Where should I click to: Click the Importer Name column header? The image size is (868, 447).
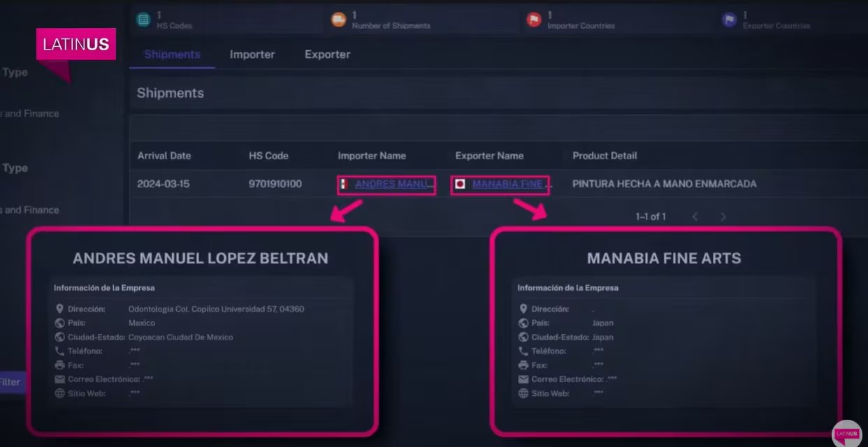[x=372, y=156]
